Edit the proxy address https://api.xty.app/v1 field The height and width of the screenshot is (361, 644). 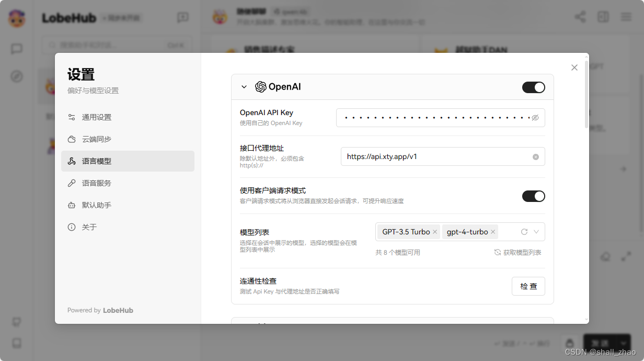443,156
